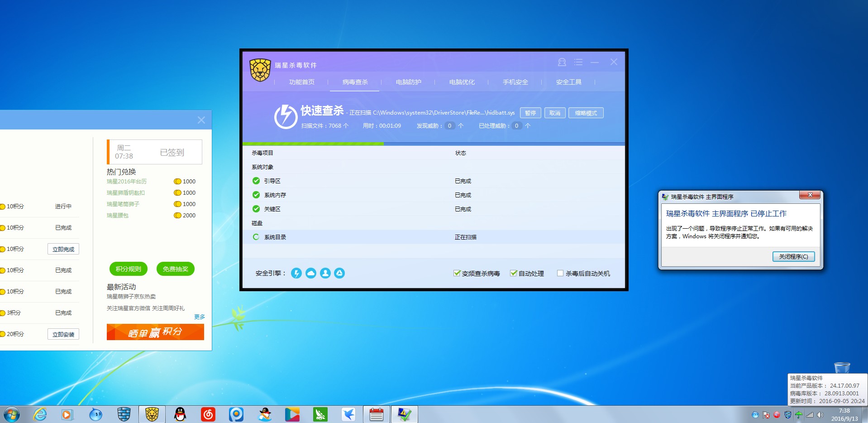Select the 系统目录 scan row
This screenshot has height=423, width=868.
[434, 237]
